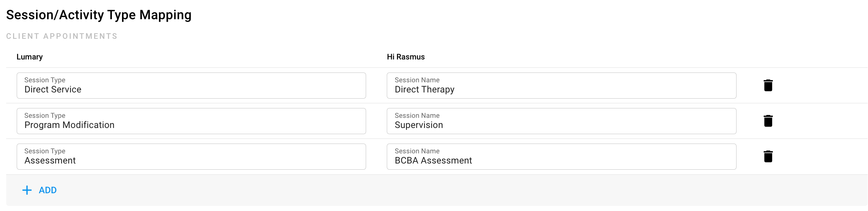Viewport: 868px width, 211px height.
Task: Click the Hi Rasmus column header
Action: (x=406, y=57)
